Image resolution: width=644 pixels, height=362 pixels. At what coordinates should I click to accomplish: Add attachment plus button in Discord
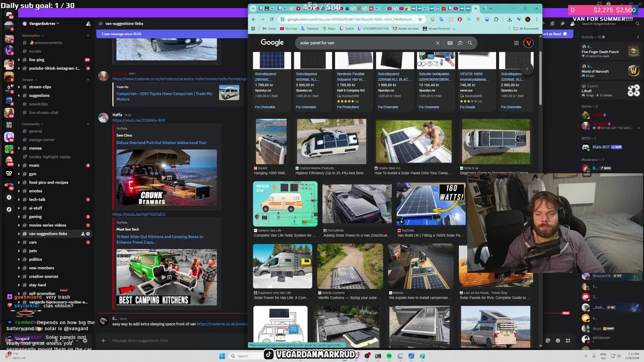coord(103,341)
